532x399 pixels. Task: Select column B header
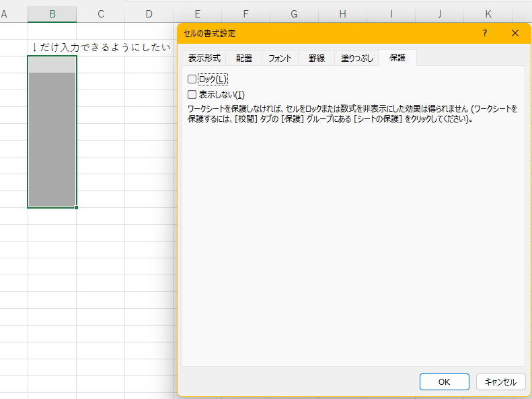point(52,14)
